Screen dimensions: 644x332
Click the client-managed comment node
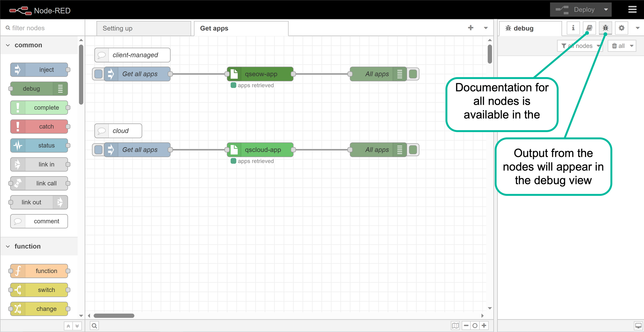click(132, 55)
